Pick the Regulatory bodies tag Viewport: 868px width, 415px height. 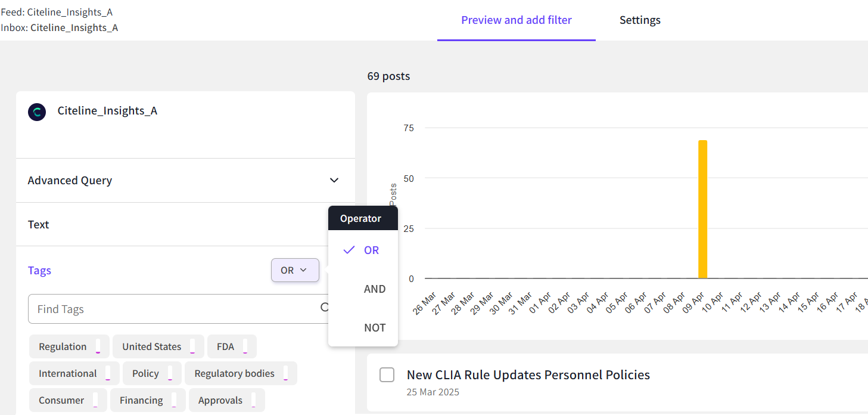click(235, 374)
